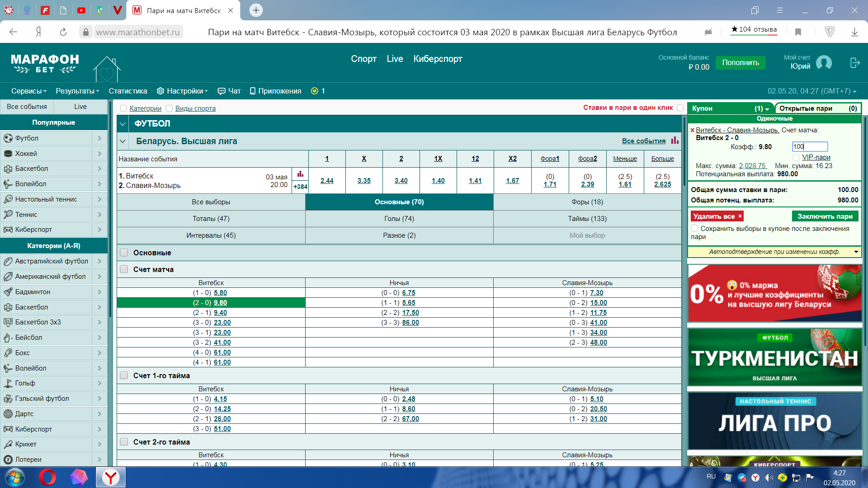Open the 0% маржа promo banner
This screenshot has width=868, height=488.
[x=774, y=293]
